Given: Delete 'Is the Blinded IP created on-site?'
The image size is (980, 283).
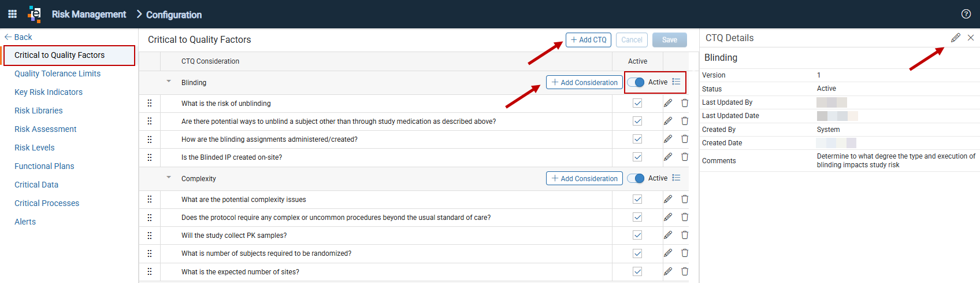Looking at the screenshot, I should 685,157.
